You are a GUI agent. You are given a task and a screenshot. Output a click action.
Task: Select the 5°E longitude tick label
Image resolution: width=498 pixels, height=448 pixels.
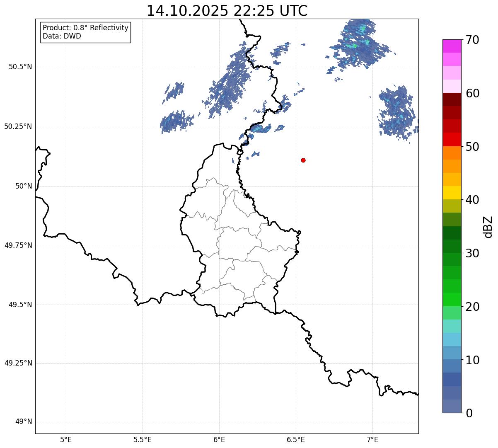click(66, 439)
